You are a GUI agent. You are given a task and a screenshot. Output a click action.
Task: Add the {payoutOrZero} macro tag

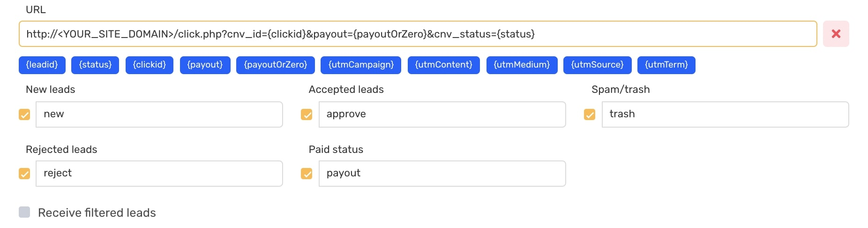276,65
